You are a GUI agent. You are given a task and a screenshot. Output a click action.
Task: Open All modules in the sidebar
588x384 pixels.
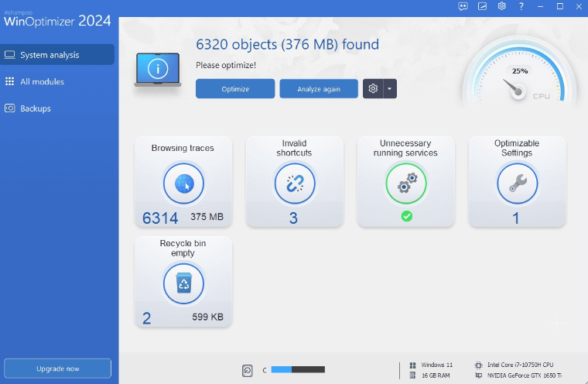click(x=57, y=81)
